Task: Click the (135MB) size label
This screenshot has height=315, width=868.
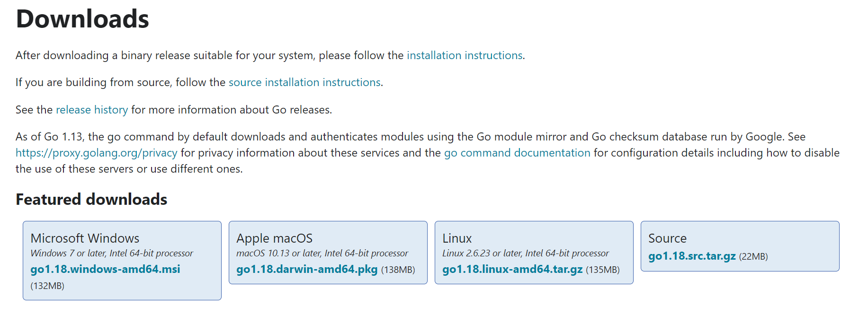Action: tap(603, 270)
